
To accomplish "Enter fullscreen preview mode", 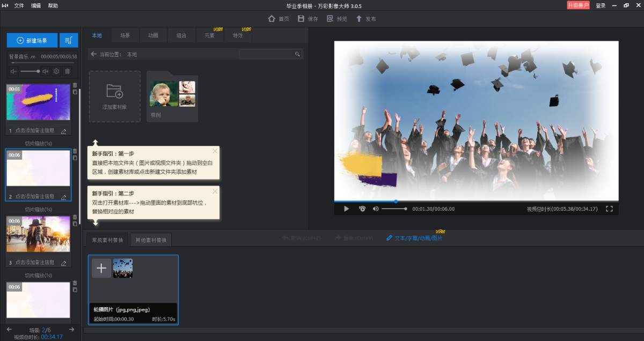I will 609,209.
